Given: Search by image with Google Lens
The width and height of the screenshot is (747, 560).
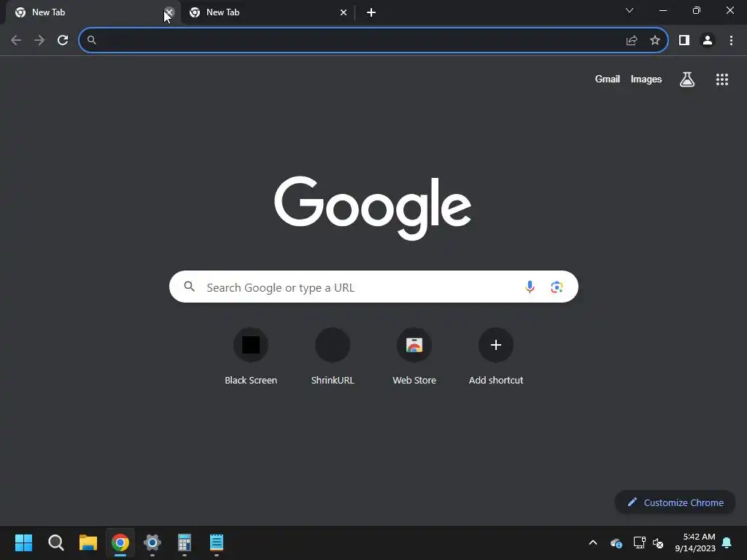Looking at the screenshot, I should coord(557,287).
